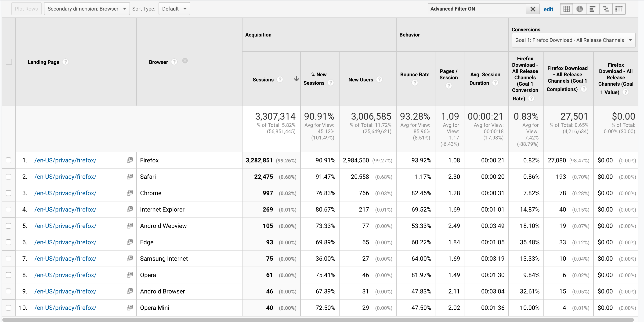Check the box for the Opera Mini row

click(x=8, y=308)
